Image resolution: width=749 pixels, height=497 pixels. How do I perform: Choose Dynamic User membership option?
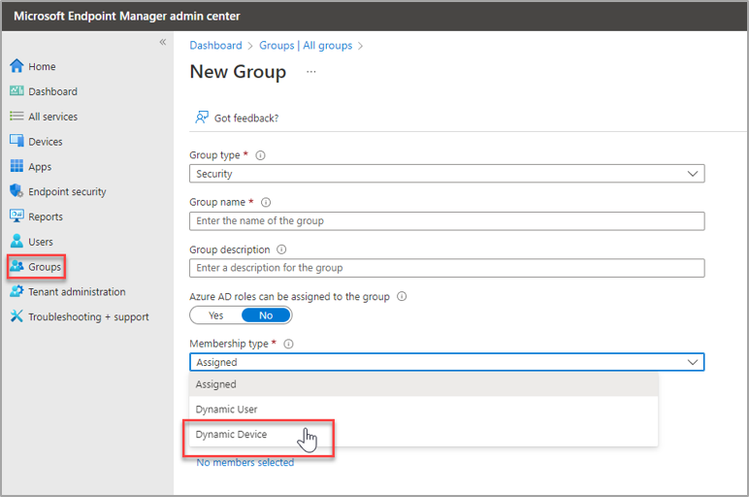point(227,409)
